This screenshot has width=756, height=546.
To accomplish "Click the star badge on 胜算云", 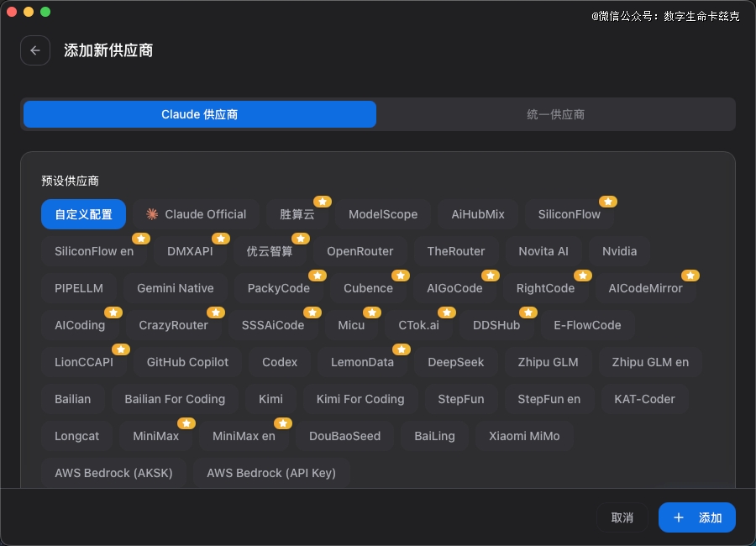I will 323,202.
